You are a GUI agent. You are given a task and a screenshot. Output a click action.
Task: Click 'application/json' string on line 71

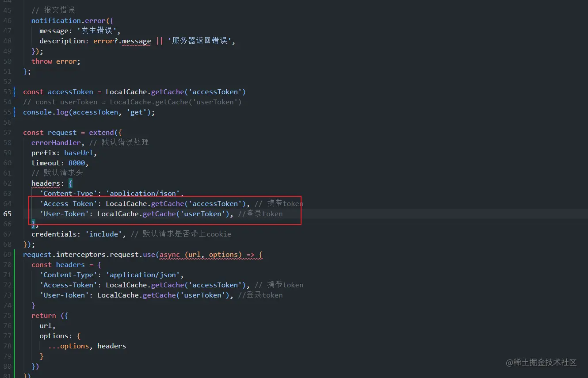point(142,275)
